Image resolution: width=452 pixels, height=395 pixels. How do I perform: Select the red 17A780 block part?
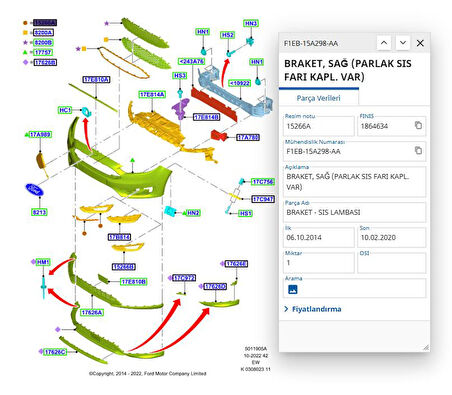point(219,135)
